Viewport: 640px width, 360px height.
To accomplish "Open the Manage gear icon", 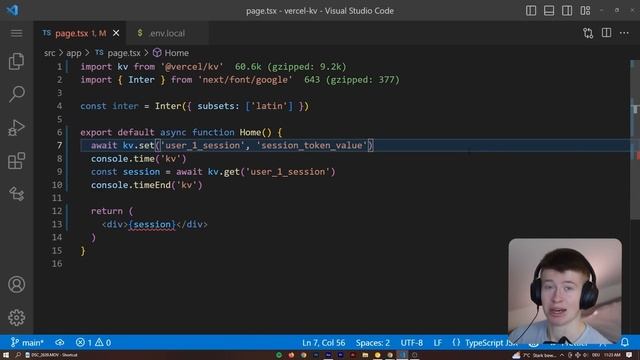I will click(16, 317).
